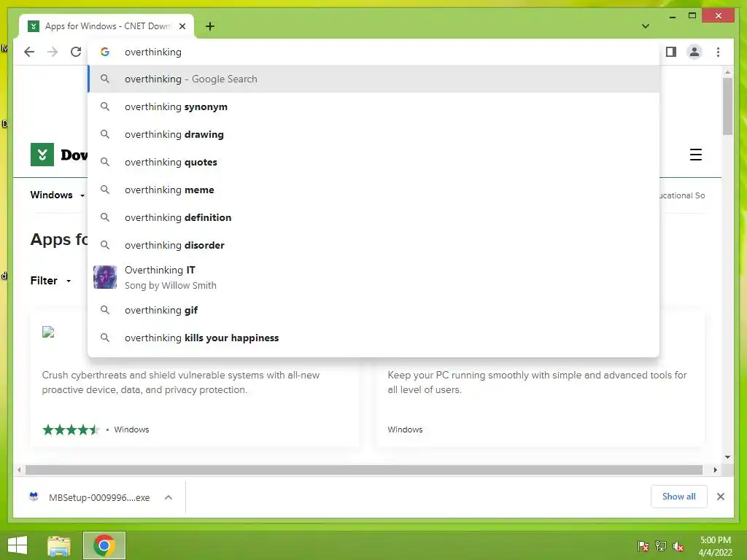Viewport: 747px width, 560px height.
Task: Open the Windows Start button
Action: 18,545
